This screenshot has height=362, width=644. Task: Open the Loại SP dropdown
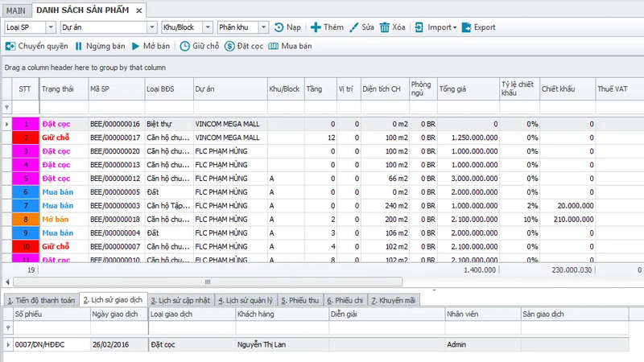pos(52,27)
